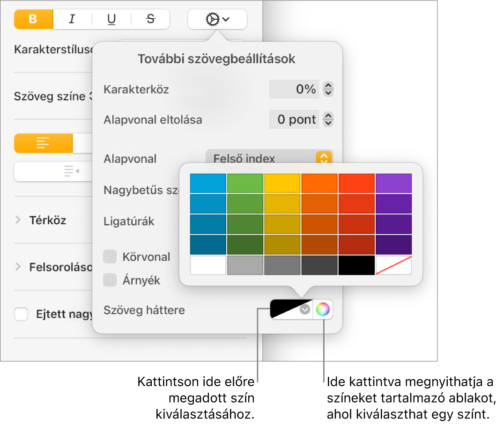Pick the darkest orange-brown swatch
504x426 pixels.
[319, 245]
